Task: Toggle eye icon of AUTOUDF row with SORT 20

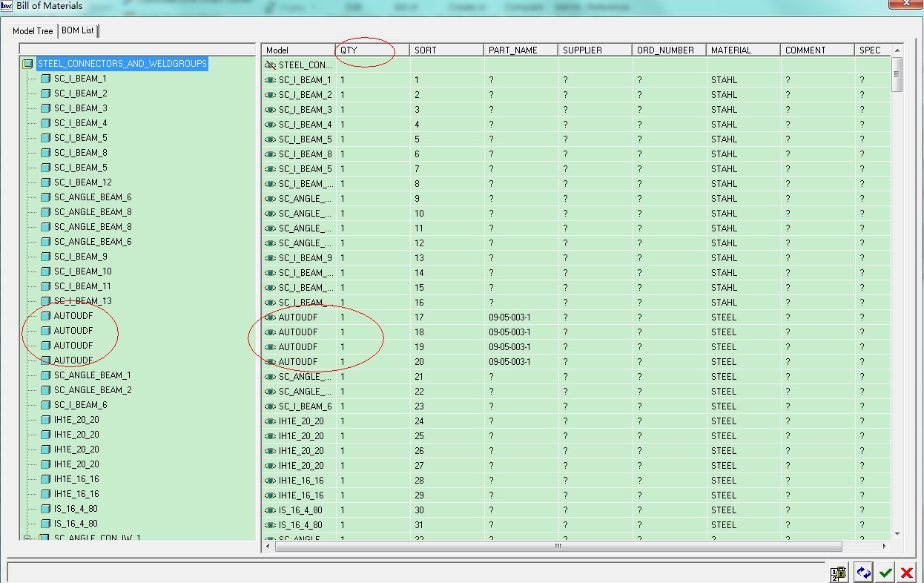Action: click(270, 362)
